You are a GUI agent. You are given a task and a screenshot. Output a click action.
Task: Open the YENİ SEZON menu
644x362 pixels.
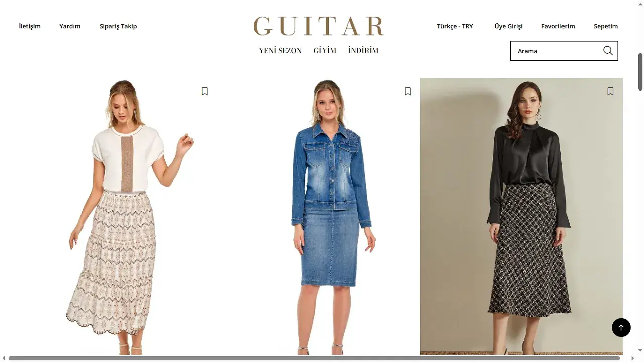[x=280, y=51]
